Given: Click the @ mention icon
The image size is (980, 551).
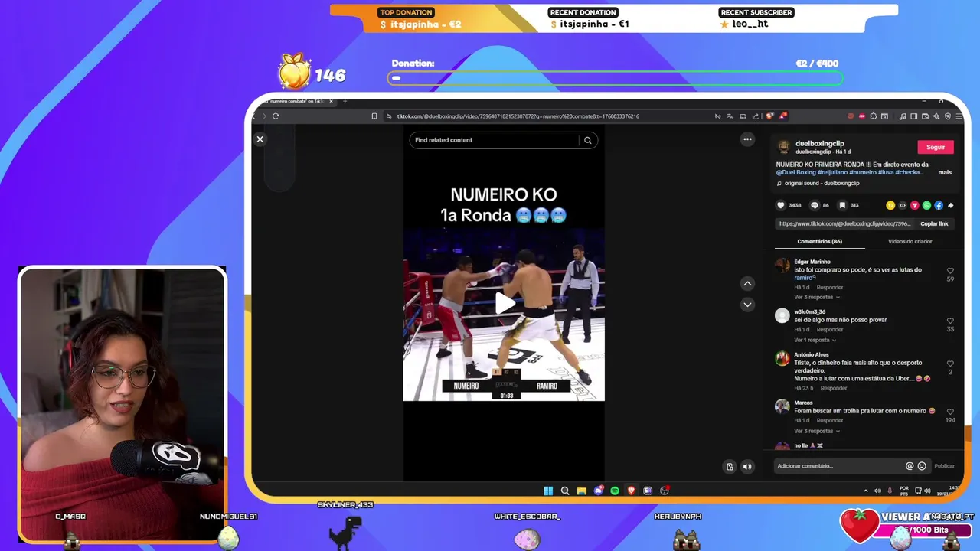Looking at the screenshot, I should click(910, 466).
